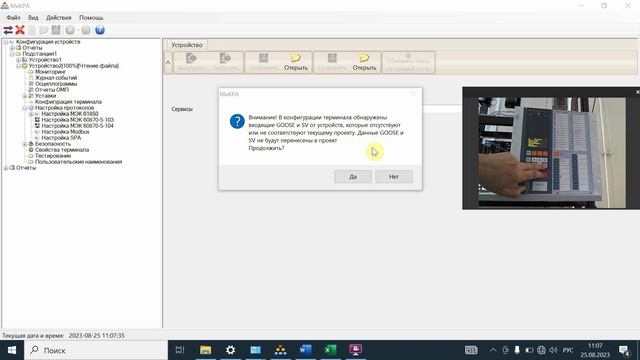The width and height of the screenshot is (640, 360).
Task: Open Тестирование tree item
Action: (53, 156)
